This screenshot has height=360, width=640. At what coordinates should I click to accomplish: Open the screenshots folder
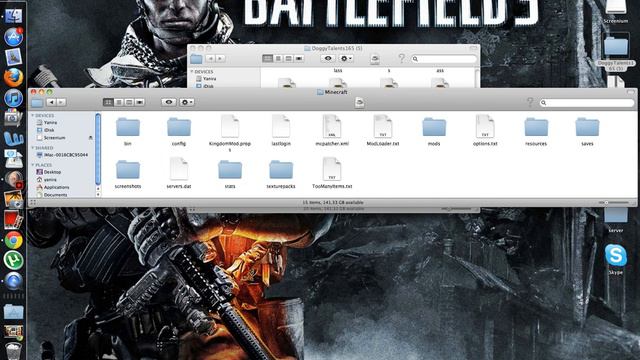pyautogui.click(x=128, y=170)
